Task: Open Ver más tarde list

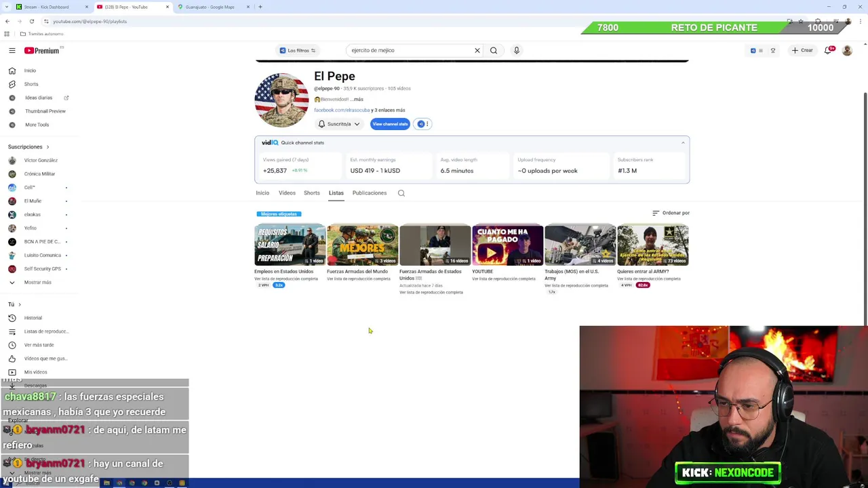Action: tap(39, 345)
